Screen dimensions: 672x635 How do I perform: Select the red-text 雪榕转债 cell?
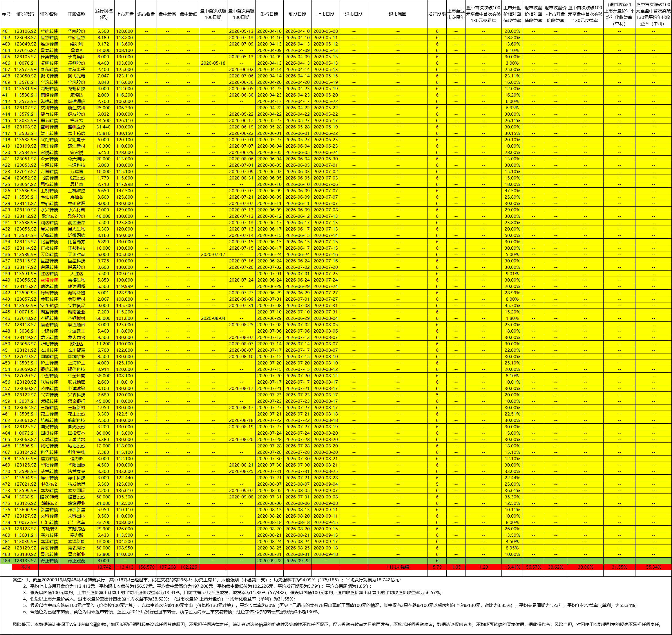[49, 280]
